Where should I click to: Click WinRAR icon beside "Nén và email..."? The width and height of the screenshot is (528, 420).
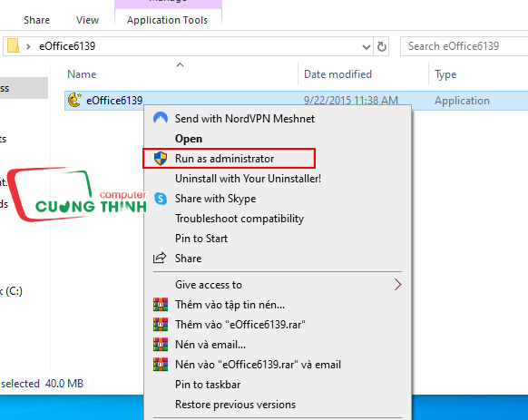(161, 344)
